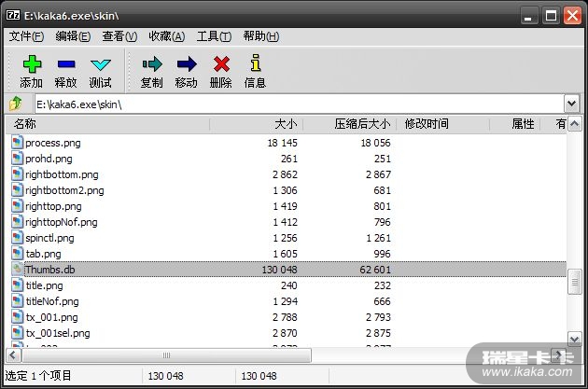
Task: Click the Delete (删除) red X icon
Action: point(221,64)
